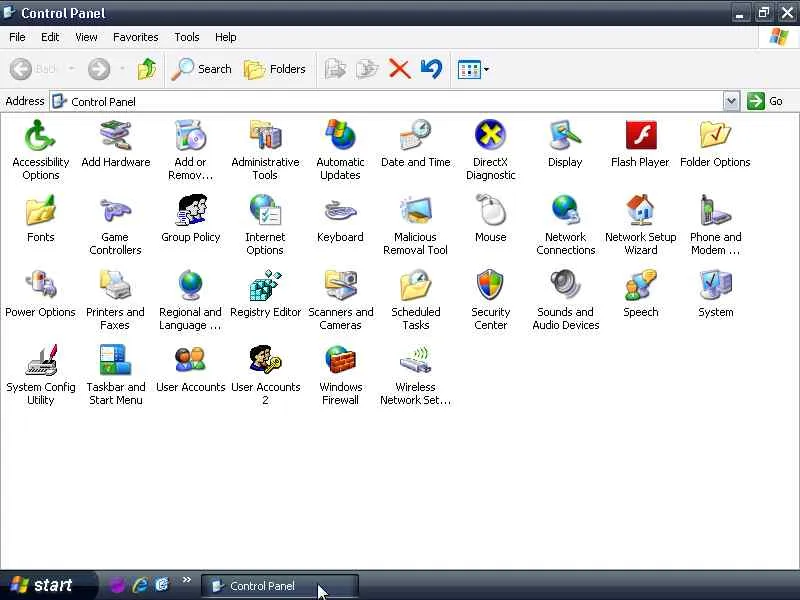Open the Edit menu
This screenshot has width=800, height=600.
49,37
